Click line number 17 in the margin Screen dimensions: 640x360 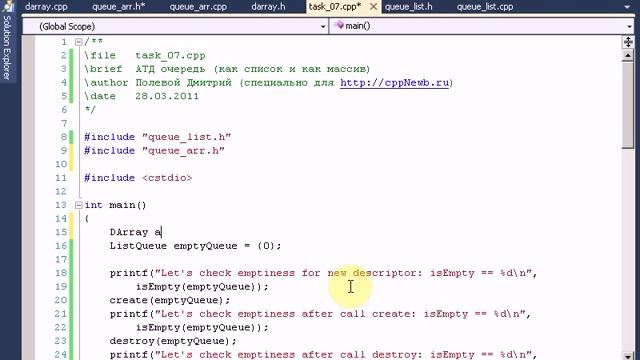pyautogui.click(x=61, y=260)
